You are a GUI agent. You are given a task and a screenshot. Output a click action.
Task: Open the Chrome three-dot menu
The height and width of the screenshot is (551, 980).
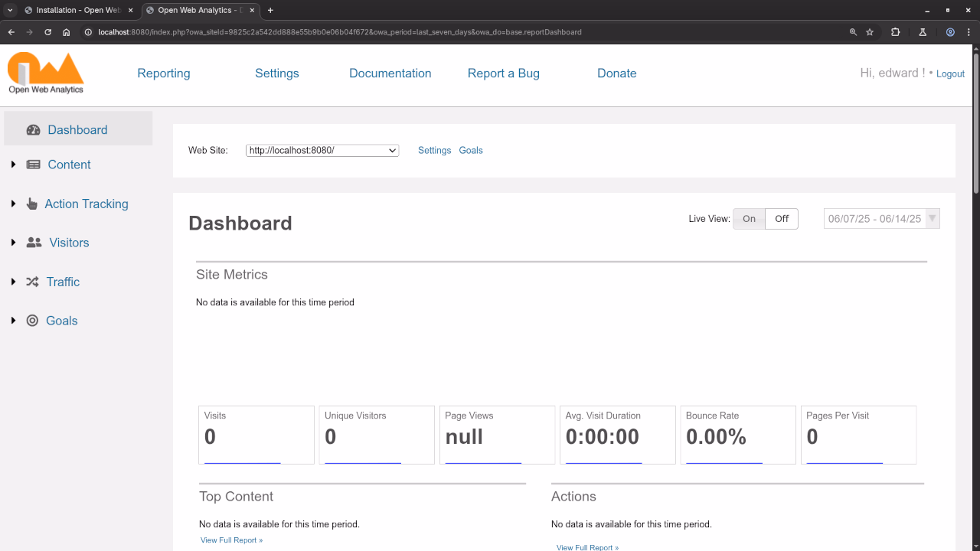point(969,32)
